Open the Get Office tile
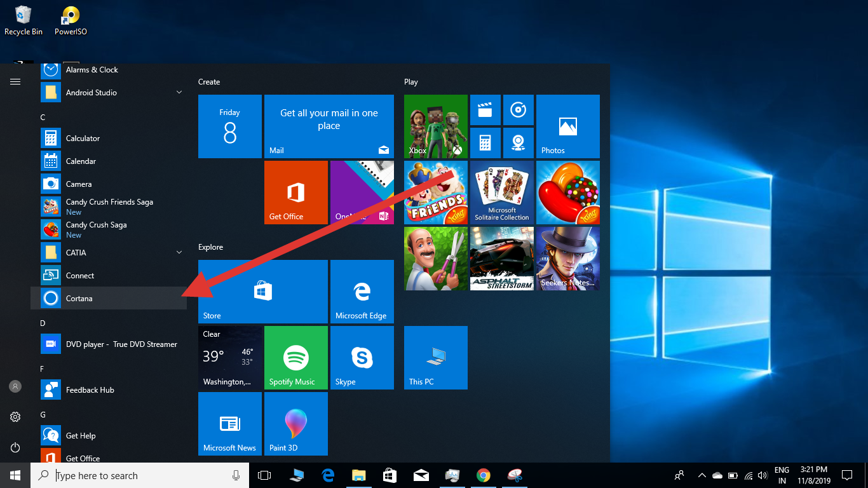Screen dimensions: 868x488 (x=296, y=193)
